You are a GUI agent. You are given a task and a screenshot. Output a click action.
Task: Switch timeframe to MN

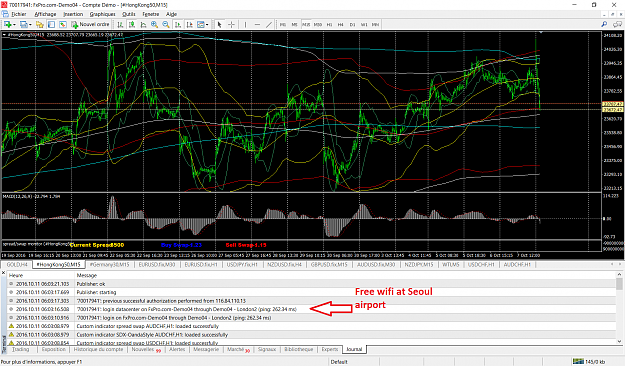375,25
